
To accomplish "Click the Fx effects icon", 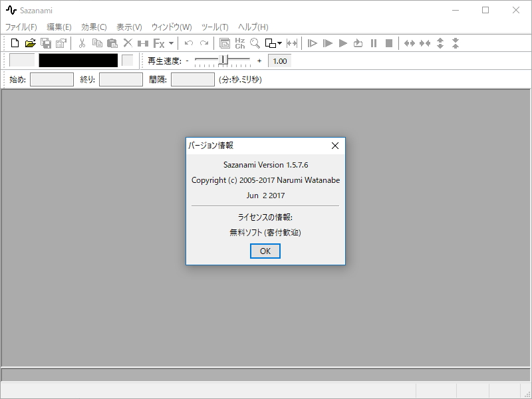I will (159, 43).
